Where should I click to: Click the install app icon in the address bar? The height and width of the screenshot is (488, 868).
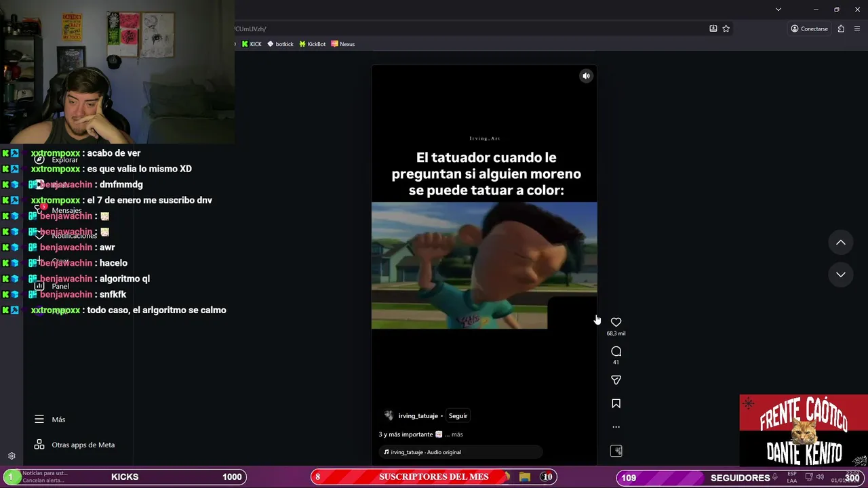pyautogui.click(x=713, y=28)
